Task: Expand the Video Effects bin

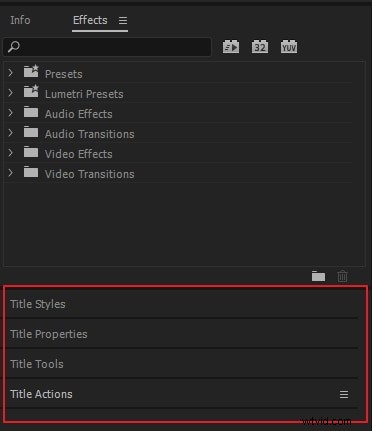Action: point(10,153)
